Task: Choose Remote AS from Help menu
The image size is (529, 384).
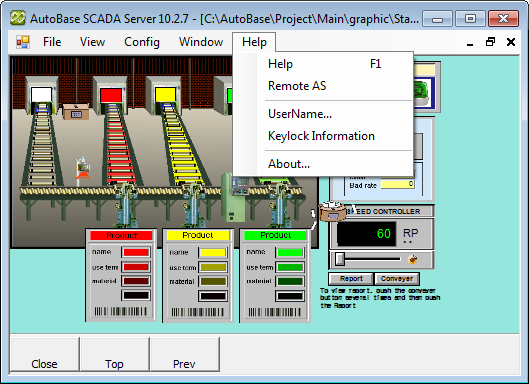Action: pyautogui.click(x=324, y=86)
